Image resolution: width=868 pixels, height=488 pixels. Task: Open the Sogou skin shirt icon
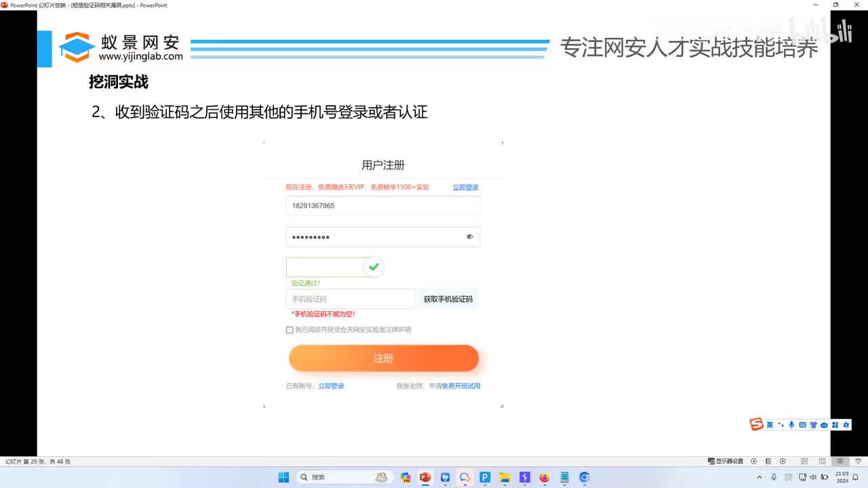pyautogui.click(x=813, y=425)
